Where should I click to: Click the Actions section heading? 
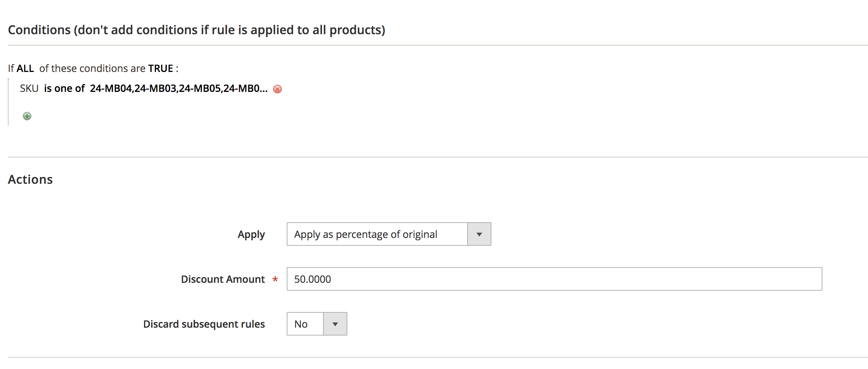30,179
